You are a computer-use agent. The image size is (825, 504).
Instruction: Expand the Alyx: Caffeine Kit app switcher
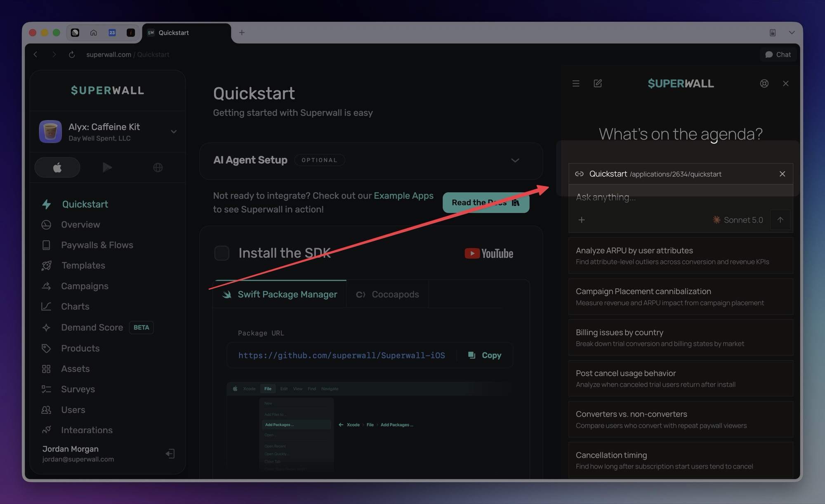[174, 132]
